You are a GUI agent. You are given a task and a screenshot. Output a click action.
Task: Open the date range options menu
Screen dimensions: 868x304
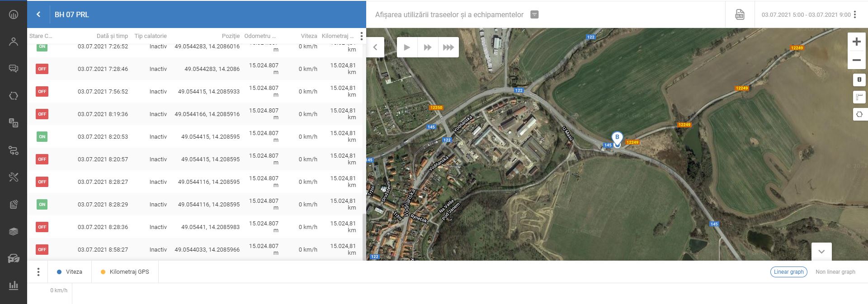click(x=855, y=14)
